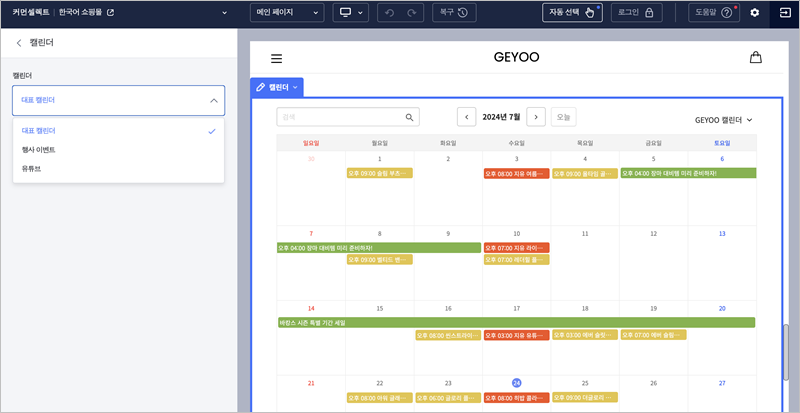Open July 17 red event 오후 03:00 지유
800x413 pixels.
[x=516, y=335]
